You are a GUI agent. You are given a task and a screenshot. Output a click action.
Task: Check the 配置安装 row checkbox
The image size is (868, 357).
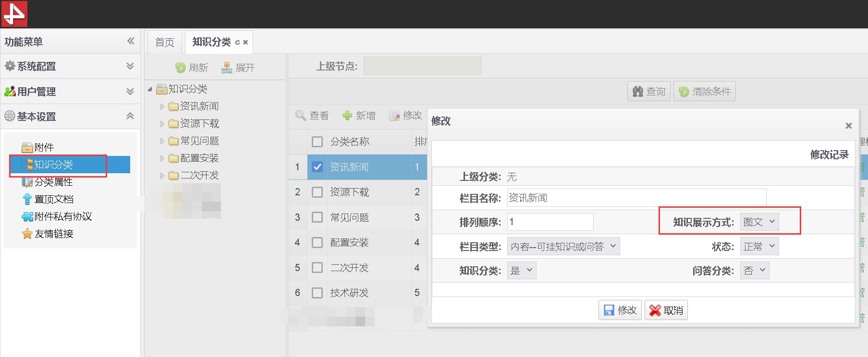pos(317,242)
